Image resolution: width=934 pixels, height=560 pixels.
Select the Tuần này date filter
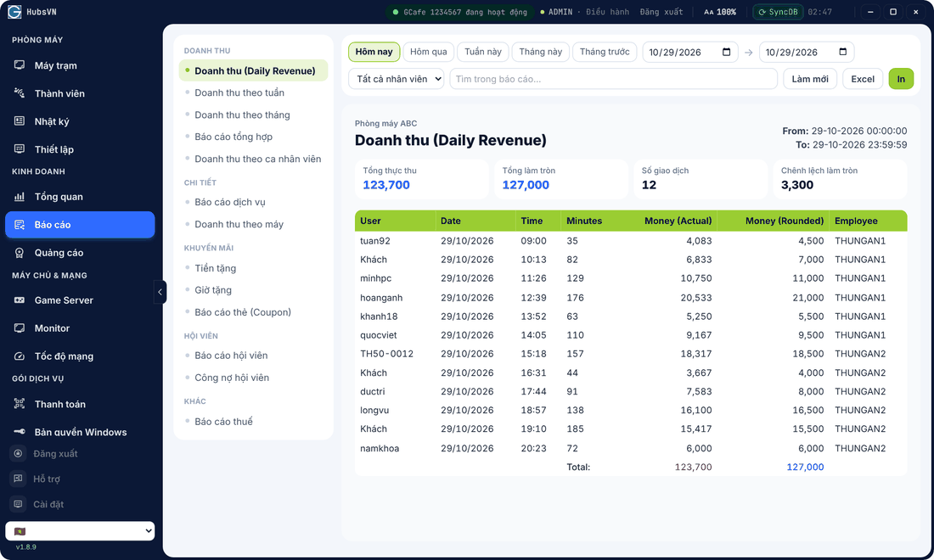pos(483,52)
